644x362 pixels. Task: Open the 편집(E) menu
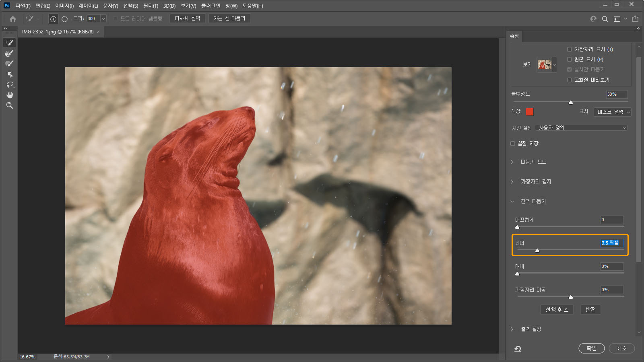click(43, 6)
